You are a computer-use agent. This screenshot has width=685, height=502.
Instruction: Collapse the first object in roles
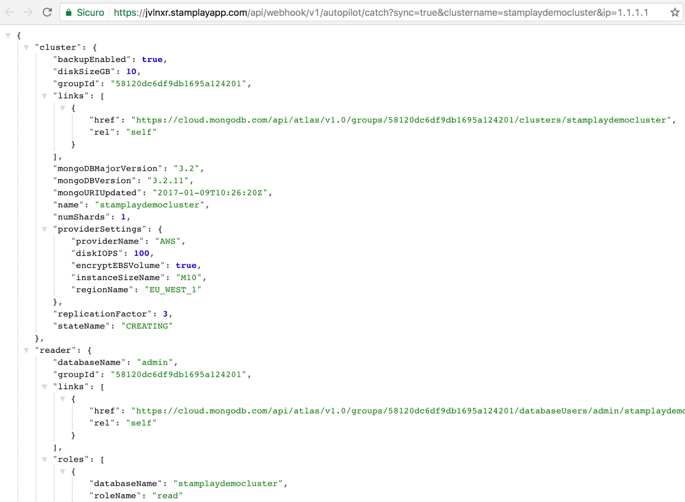tap(63, 471)
